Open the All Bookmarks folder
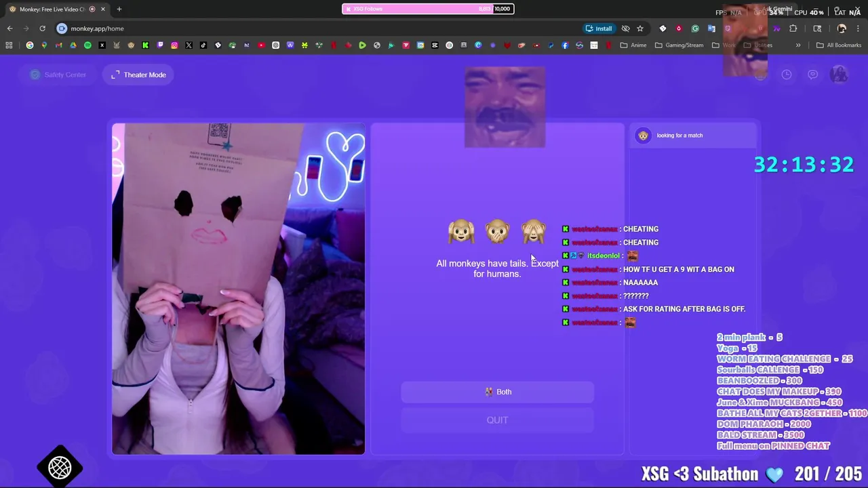Viewport: 868px width, 488px height. click(x=839, y=45)
